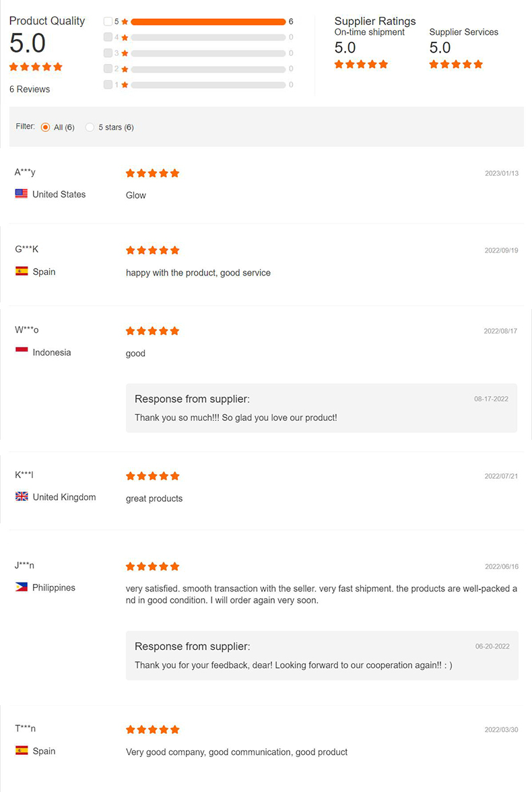This screenshot has height=792, width=532.
Task: Click the Product Quality 5.0 score
Action: click(x=28, y=43)
